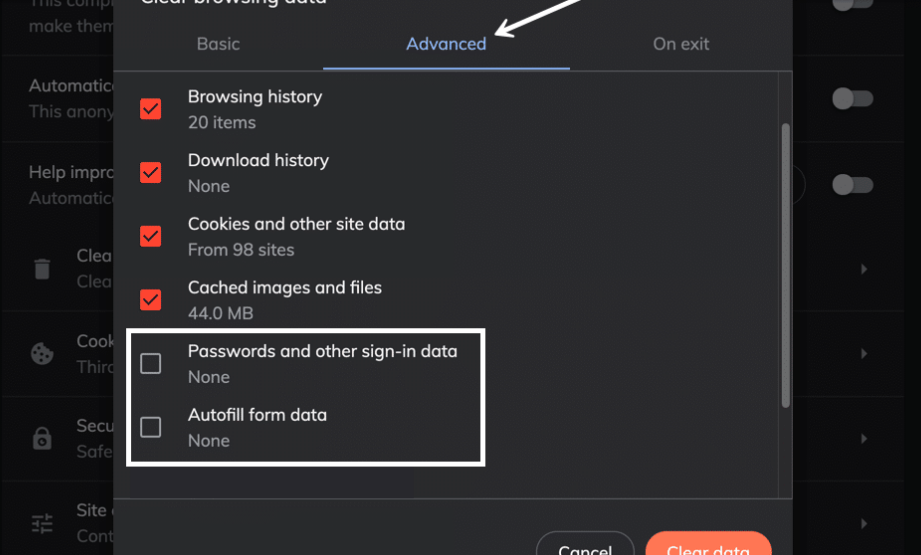Image resolution: width=921 pixels, height=555 pixels.
Task: Expand the arrow beside the security row
Action: pyautogui.click(x=863, y=439)
